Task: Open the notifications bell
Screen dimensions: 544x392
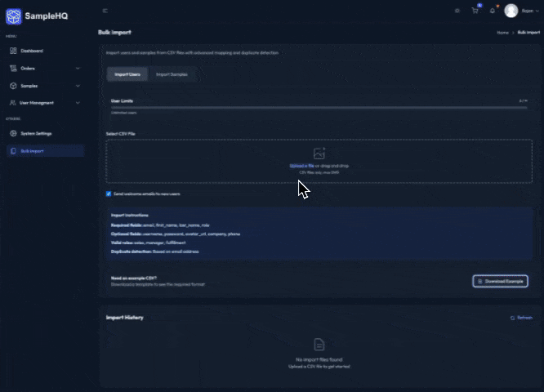Action: click(493, 11)
